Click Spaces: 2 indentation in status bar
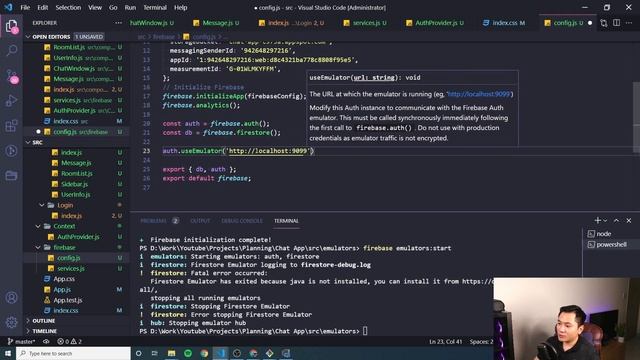640x360 pixels. coord(481,341)
